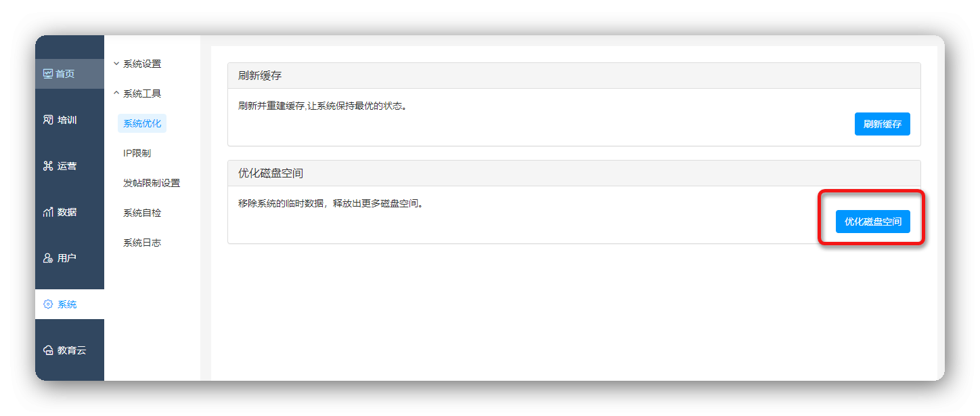Open the 首页 sidebar menu

(x=70, y=74)
